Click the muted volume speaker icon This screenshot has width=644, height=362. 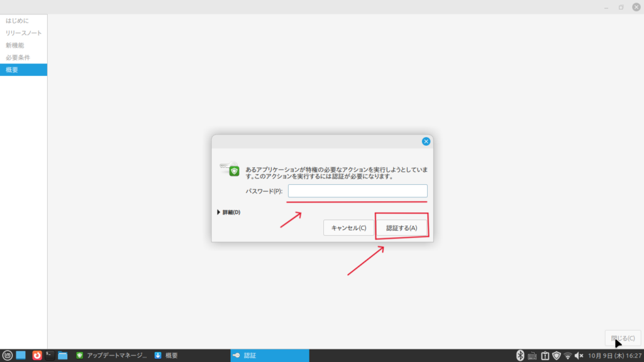(x=579, y=355)
